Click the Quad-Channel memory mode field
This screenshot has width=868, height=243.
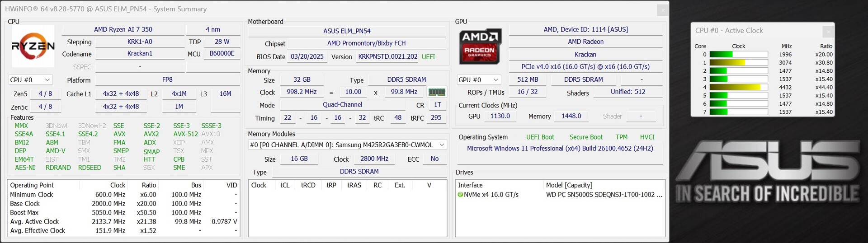pos(342,105)
